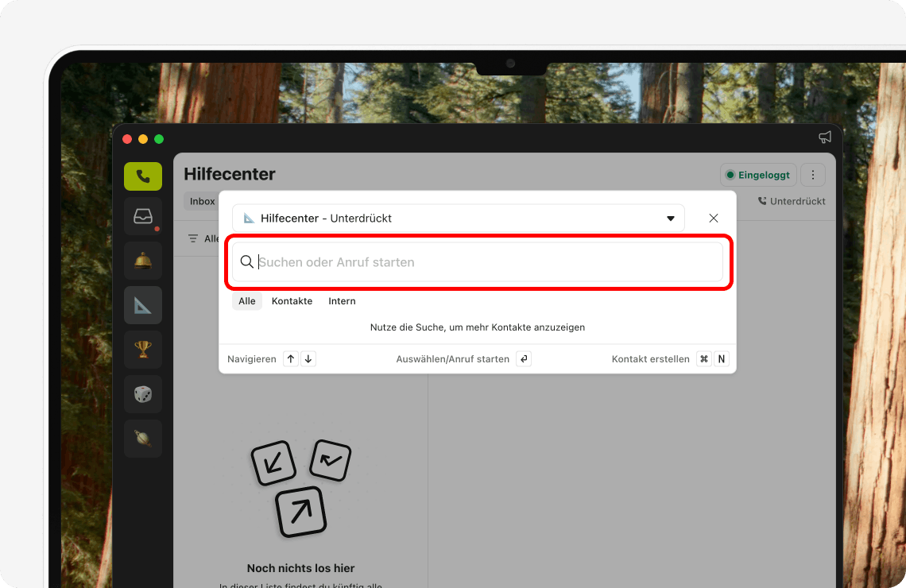Select the Alle filter chip
This screenshot has width=906, height=588.
tap(246, 300)
